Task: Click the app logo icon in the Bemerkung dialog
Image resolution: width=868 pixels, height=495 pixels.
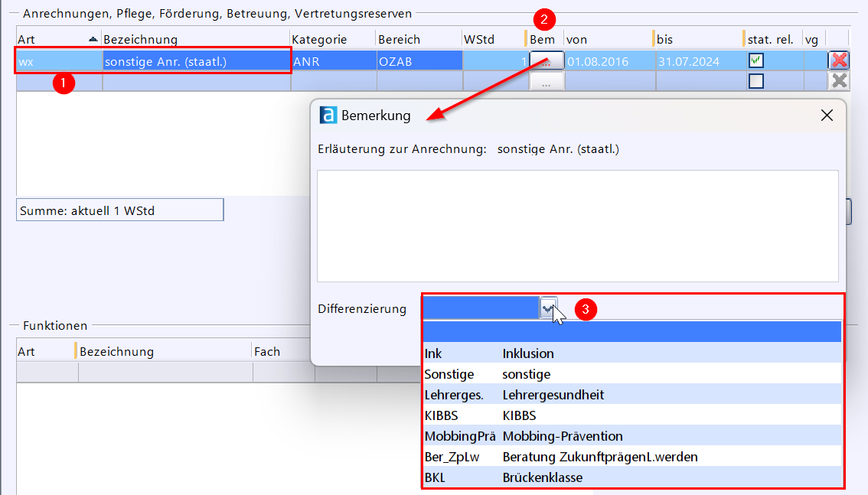Action: click(328, 115)
